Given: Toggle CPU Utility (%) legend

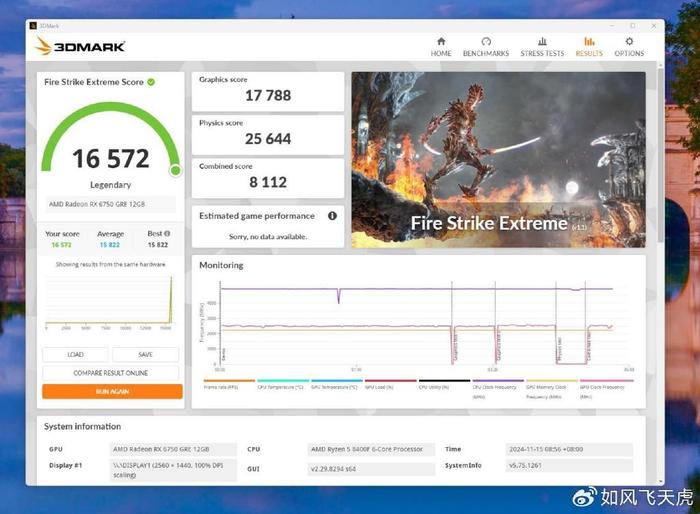Looking at the screenshot, I should (x=444, y=385).
